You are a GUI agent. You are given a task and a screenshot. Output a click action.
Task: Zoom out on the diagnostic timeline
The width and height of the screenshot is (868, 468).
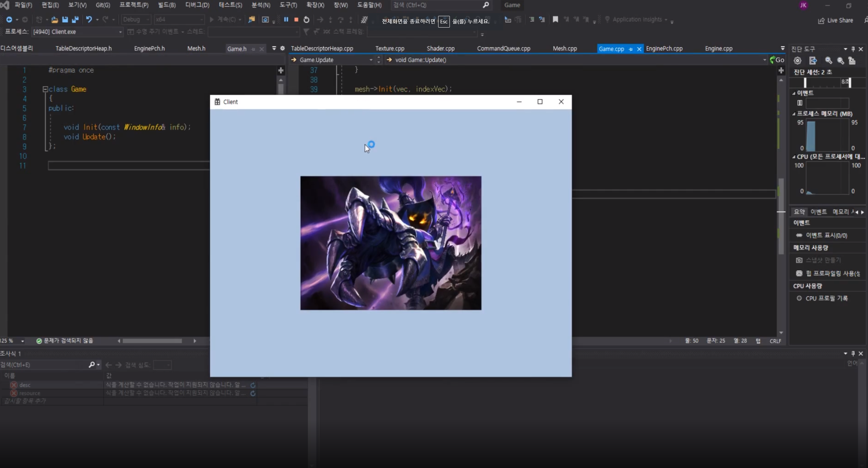(x=840, y=61)
